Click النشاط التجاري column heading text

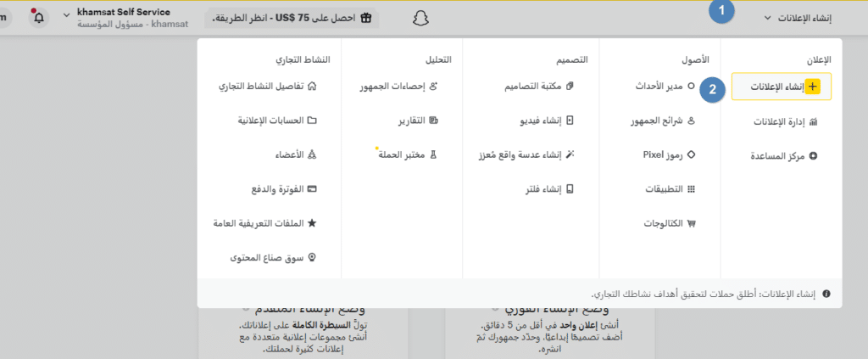(x=303, y=59)
